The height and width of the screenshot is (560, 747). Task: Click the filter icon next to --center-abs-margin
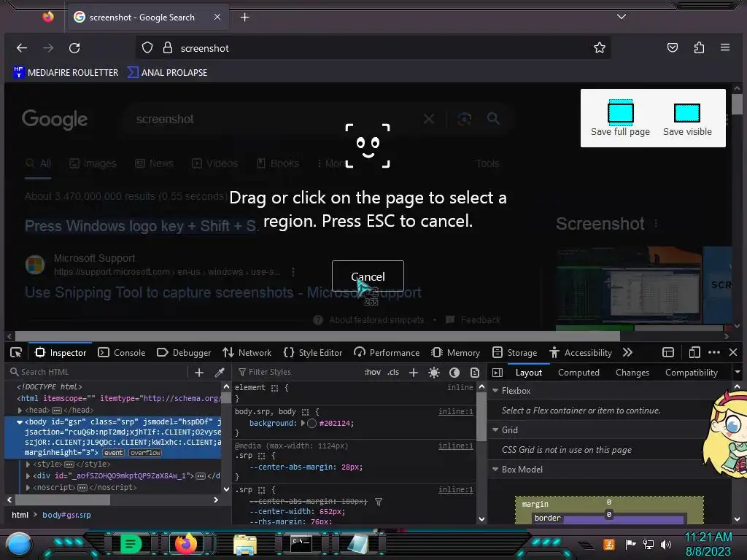379,502
